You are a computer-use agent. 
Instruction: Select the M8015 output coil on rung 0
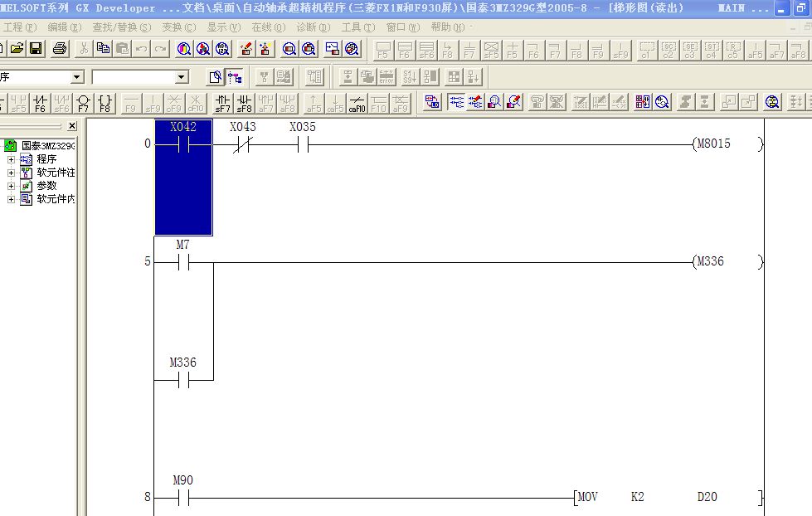[x=713, y=144]
